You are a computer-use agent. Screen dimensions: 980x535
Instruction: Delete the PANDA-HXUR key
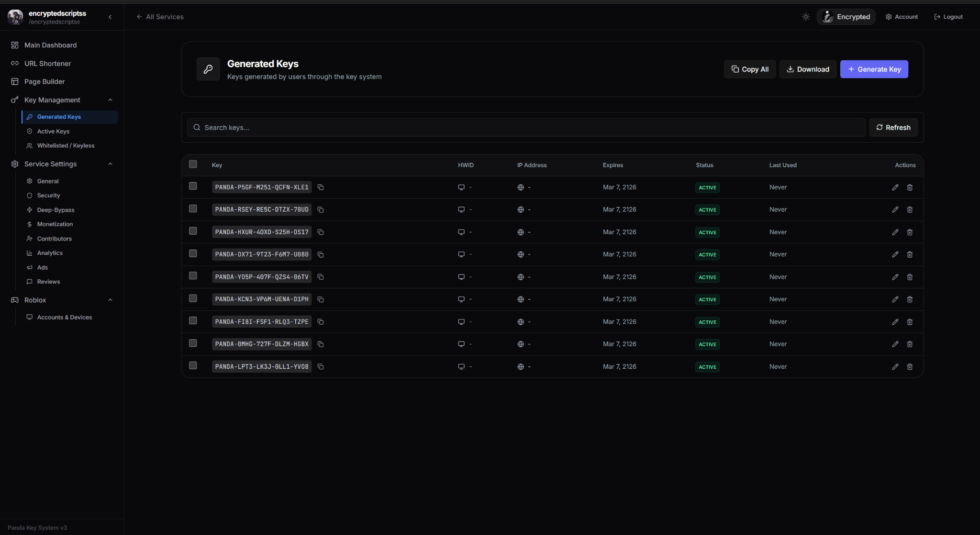pos(910,232)
